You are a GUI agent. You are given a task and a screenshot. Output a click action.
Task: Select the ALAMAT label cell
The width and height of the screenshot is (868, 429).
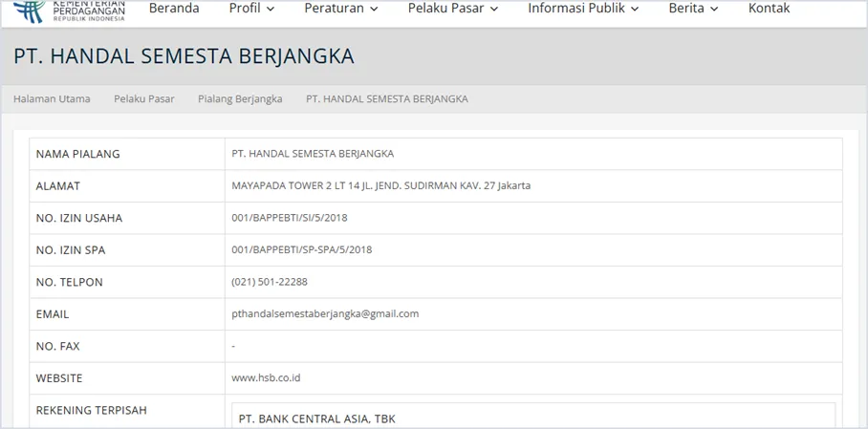(x=127, y=186)
